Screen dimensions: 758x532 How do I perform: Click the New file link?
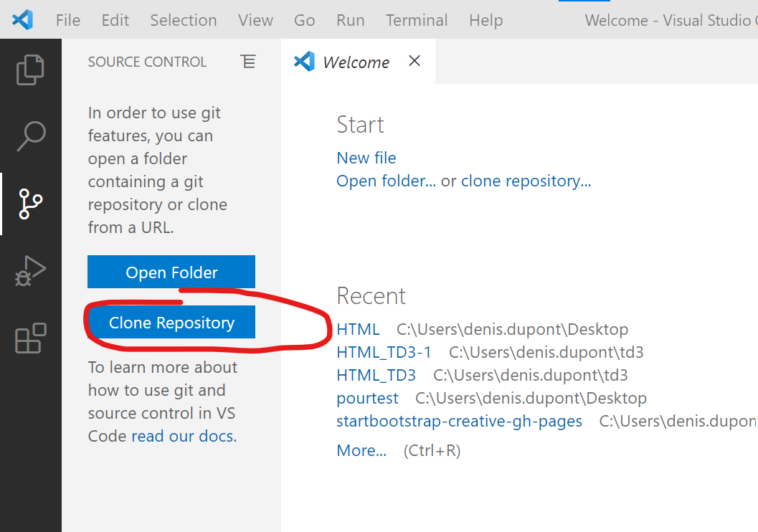(366, 158)
